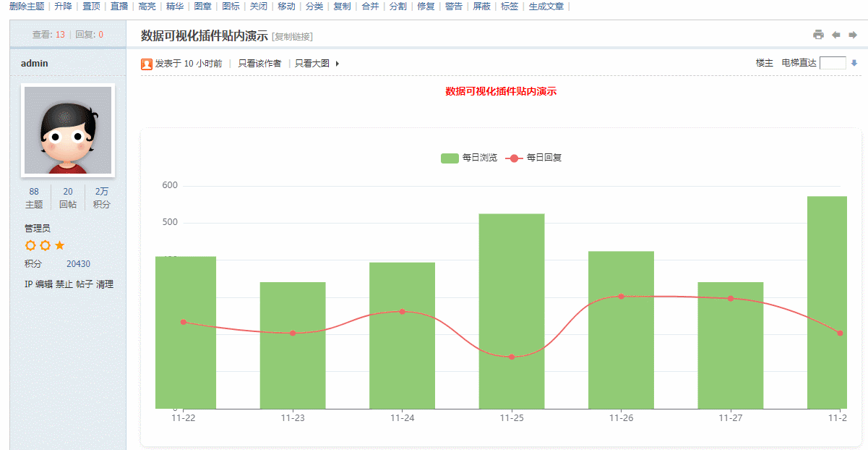Select 置顶 in the top toolbar
This screenshot has width=868, height=450.
(x=91, y=7)
